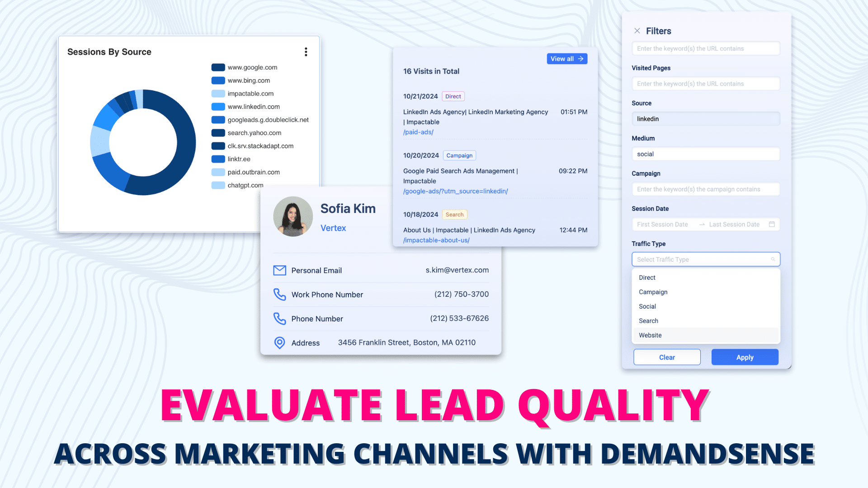Image resolution: width=868 pixels, height=488 pixels.
Task: Click the Direct tag on 10/21/2024 visit
Action: click(x=453, y=96)
